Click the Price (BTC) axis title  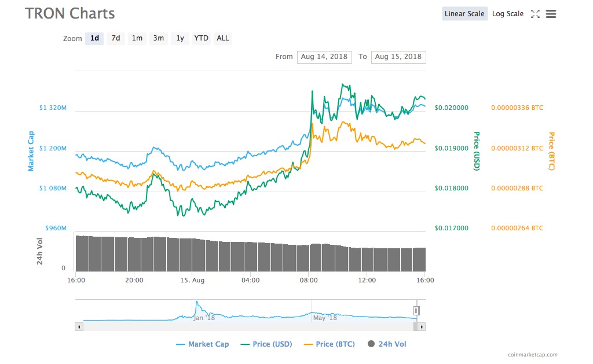pos(552,151)
